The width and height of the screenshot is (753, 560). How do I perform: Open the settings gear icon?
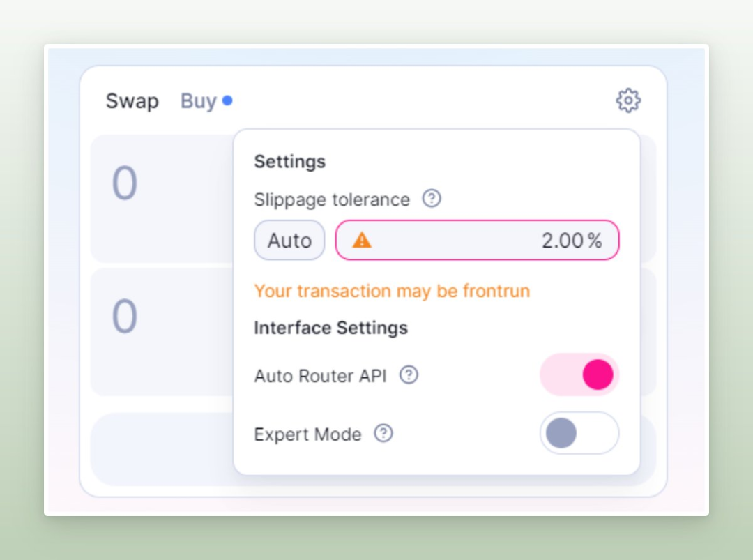(628, 100)
